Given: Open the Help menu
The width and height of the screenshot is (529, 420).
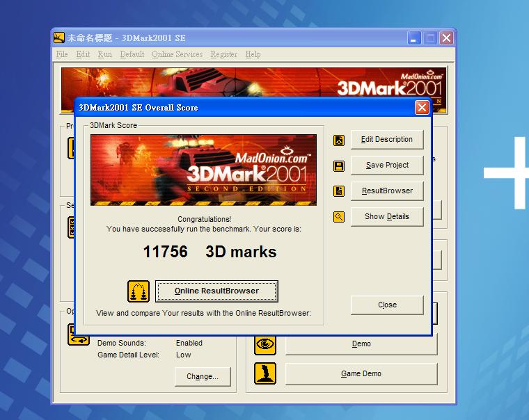Looking at the screenshot, I should point(253,54).
